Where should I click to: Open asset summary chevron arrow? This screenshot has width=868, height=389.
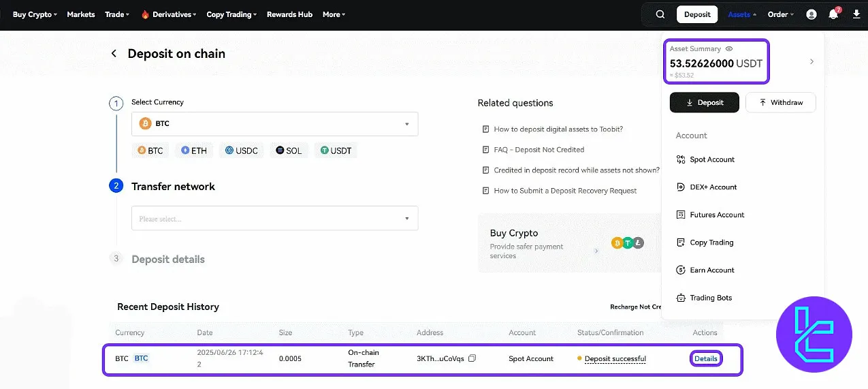click(811, 62)
